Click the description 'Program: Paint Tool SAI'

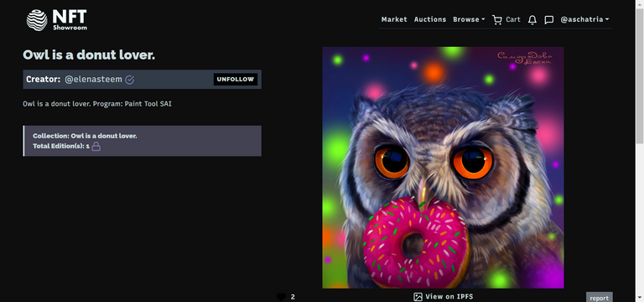point(132,104)
